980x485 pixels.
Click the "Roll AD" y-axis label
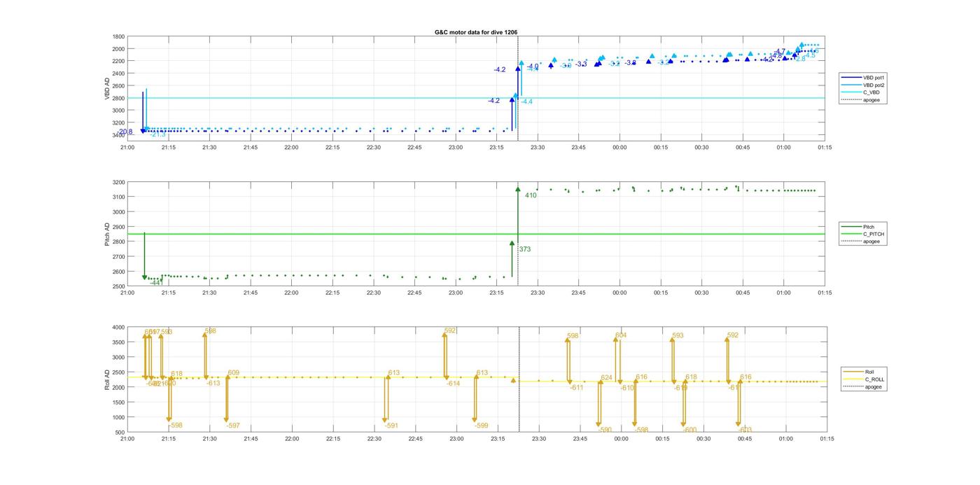tap(107, 379)
